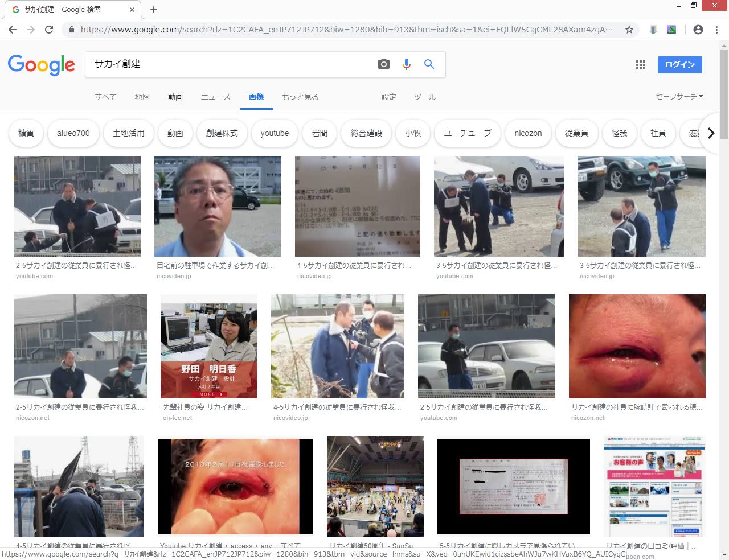Click the browser back arrow
The height and width of the screenshot is (560, 729).
(x=13, y=30)
